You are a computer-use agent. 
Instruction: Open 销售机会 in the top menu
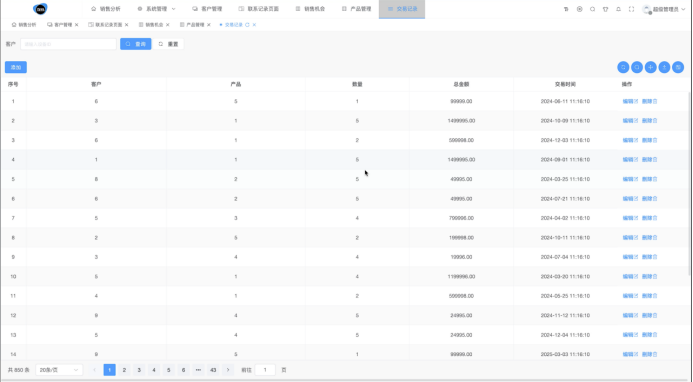310,9
